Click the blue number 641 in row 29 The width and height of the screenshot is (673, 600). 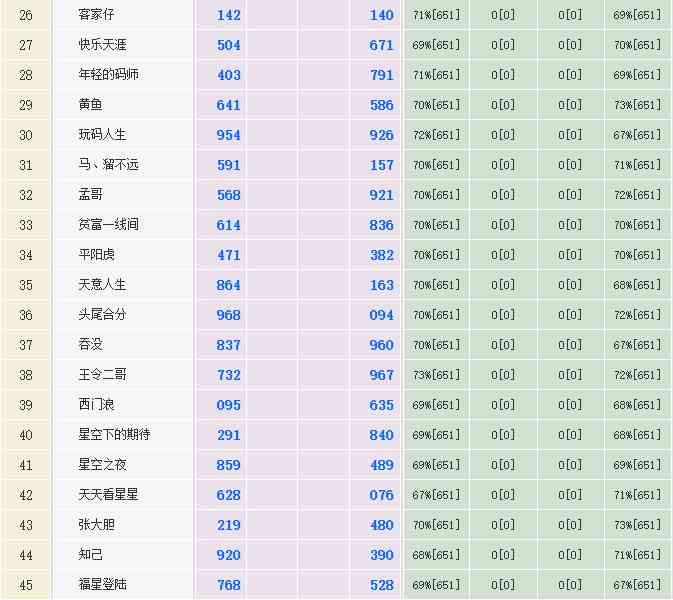(228, 105)
